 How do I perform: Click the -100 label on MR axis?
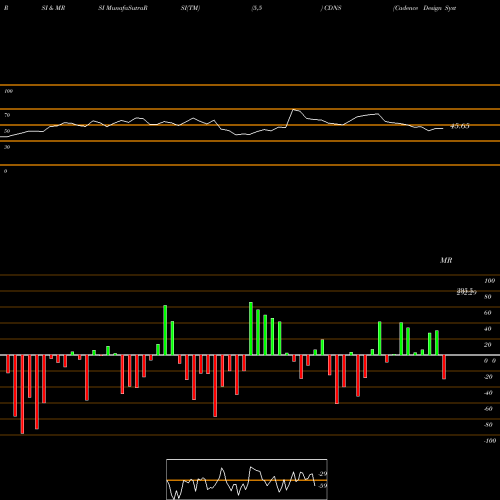490,441
